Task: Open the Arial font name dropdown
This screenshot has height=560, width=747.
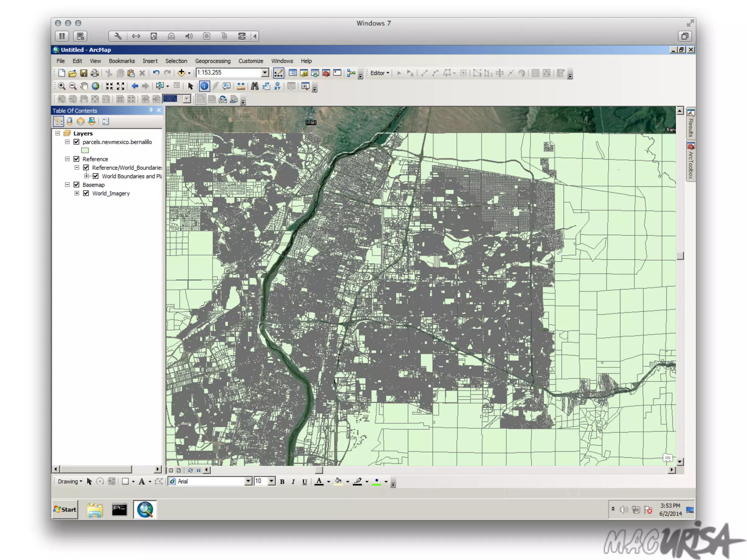Action: [x=248, y=481]
